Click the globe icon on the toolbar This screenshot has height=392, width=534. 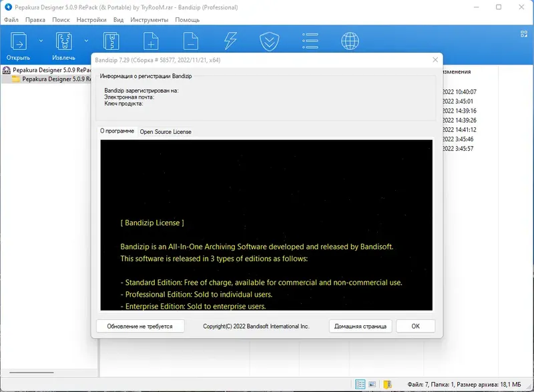click(349, 41)
